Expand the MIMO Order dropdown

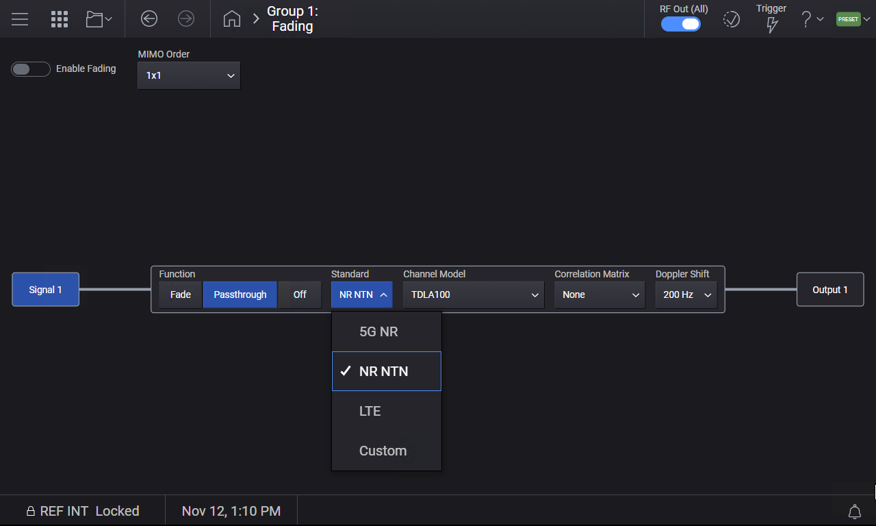coord(188,75)
